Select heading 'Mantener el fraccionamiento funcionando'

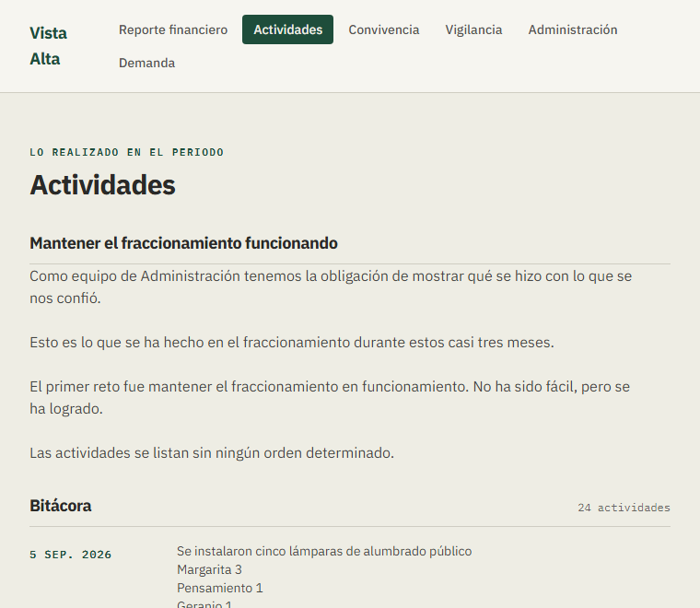click(183, 243)
